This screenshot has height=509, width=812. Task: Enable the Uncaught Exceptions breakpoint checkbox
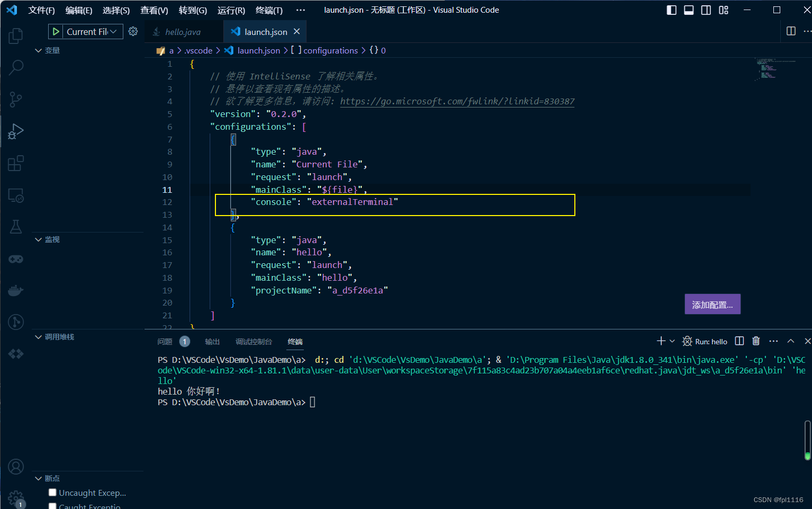[52, 492]
